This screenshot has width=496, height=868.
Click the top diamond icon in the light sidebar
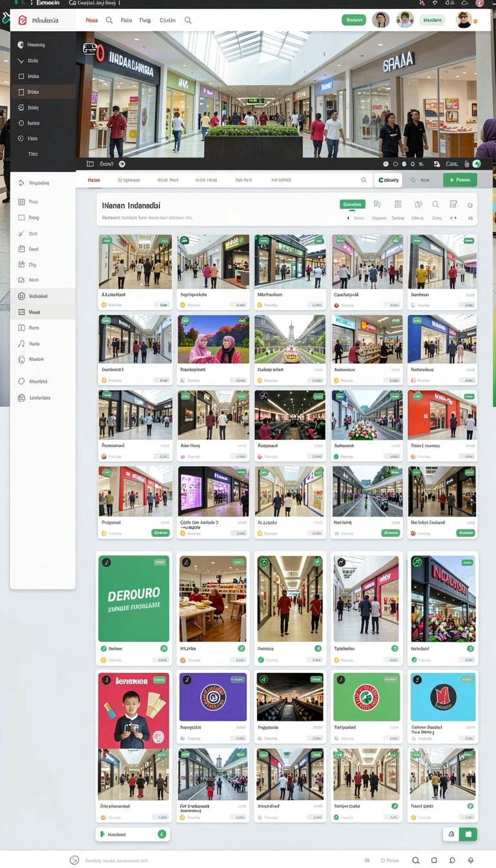click(21, 183)
